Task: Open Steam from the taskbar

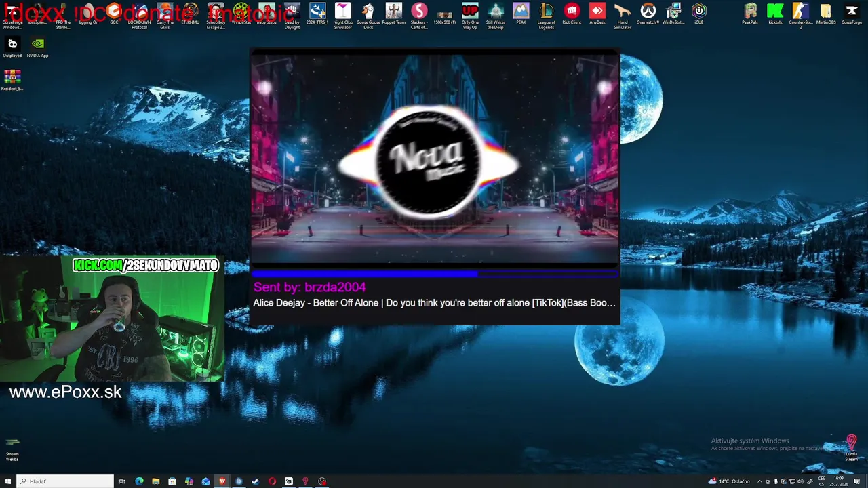Action: coord(255,481)
